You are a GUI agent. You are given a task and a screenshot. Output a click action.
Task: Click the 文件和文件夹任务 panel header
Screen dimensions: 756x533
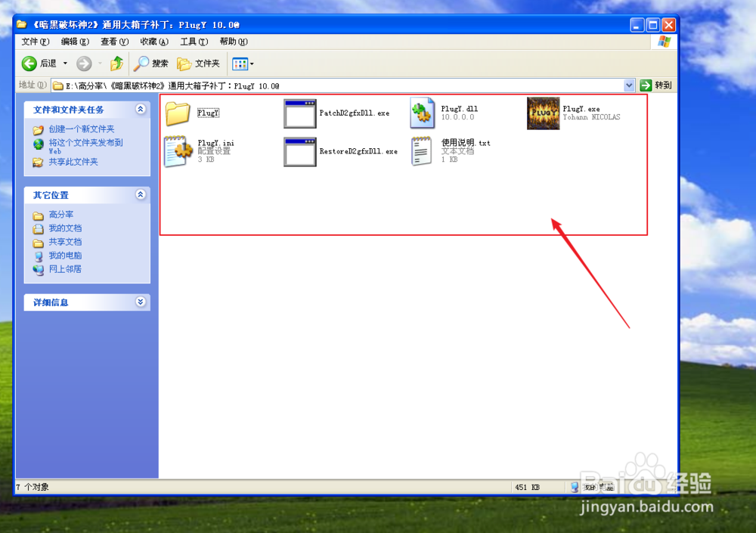click(87, 110)
